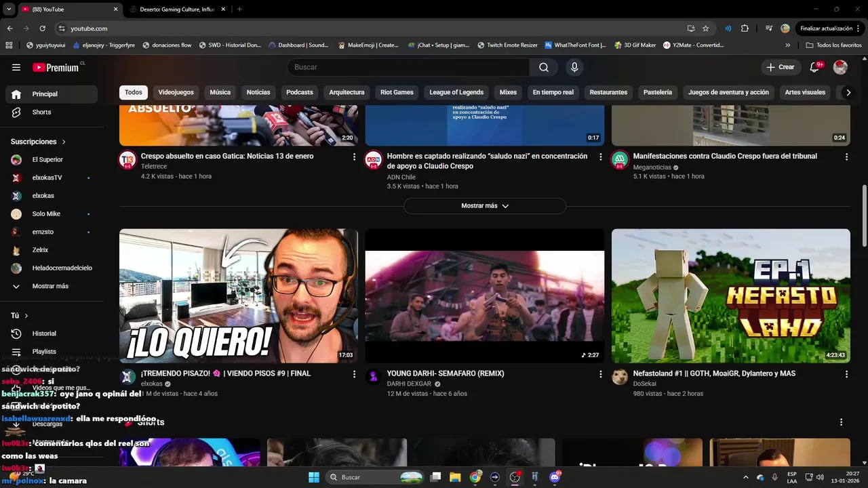Open the Windows Start menu
Image resolution: width=868 pixels, height=488 pixels.
point(313,477)
